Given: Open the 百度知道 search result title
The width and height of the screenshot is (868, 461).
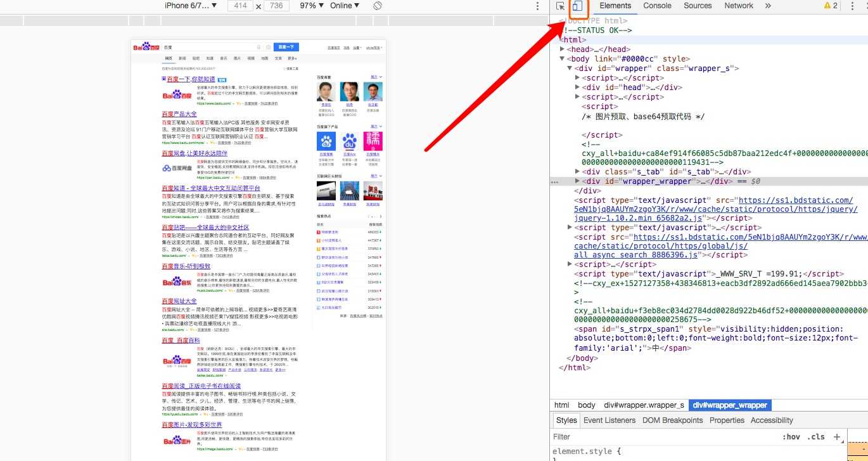Looking at the screenshot, I should click(x=211, y=188).
